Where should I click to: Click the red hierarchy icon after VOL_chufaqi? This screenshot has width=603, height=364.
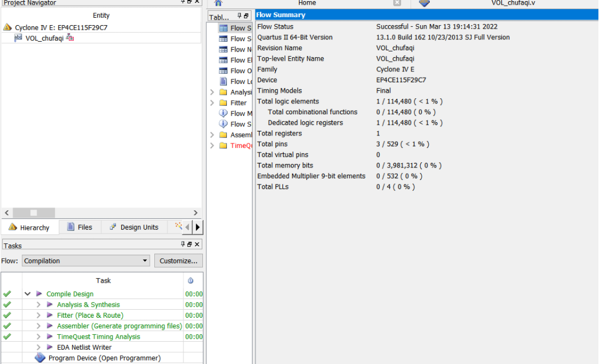coord(70,38)
